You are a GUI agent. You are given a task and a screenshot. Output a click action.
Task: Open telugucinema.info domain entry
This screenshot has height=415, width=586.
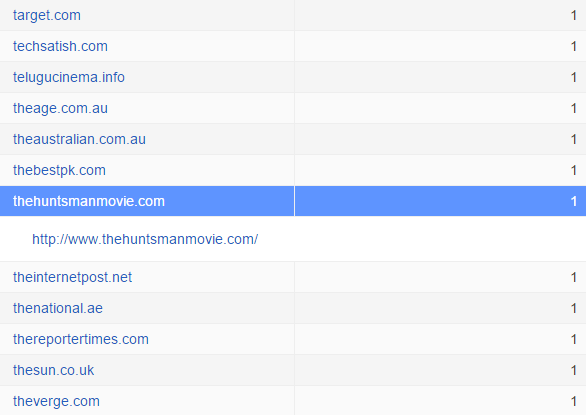[69, 77]
